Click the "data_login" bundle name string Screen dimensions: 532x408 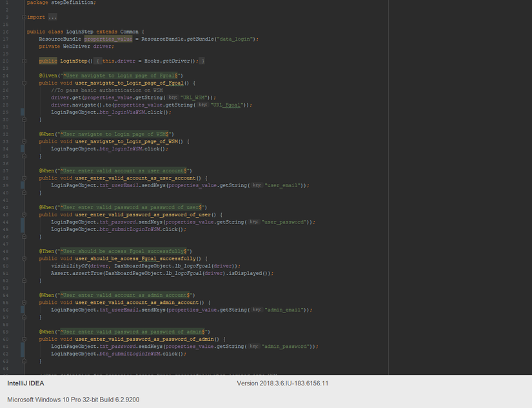235,39
